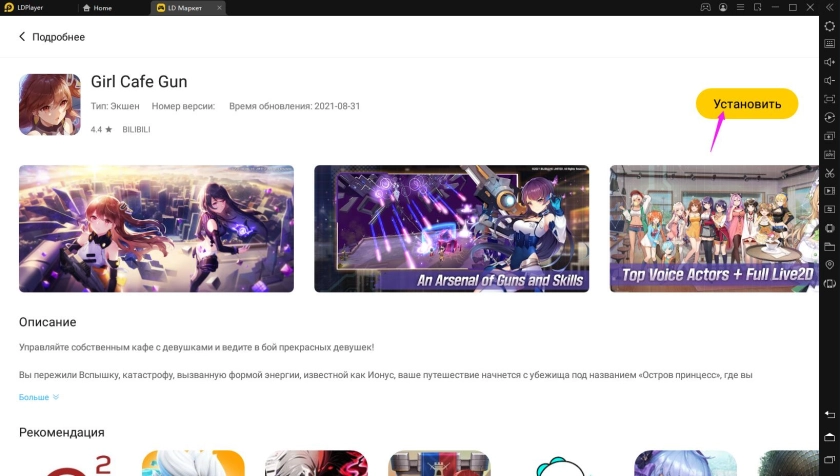View the 'An Arsenal of Guns and Skills' screenshot
Image resolution: width=840 pixels, height=476 pixels.
pyautogui.click(x=451, y=228)
